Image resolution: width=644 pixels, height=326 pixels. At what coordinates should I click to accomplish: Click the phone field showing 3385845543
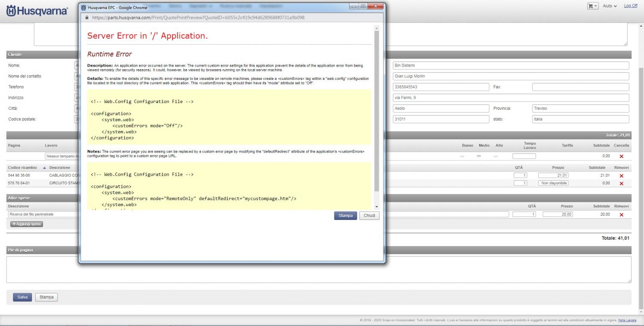[441, 87]
